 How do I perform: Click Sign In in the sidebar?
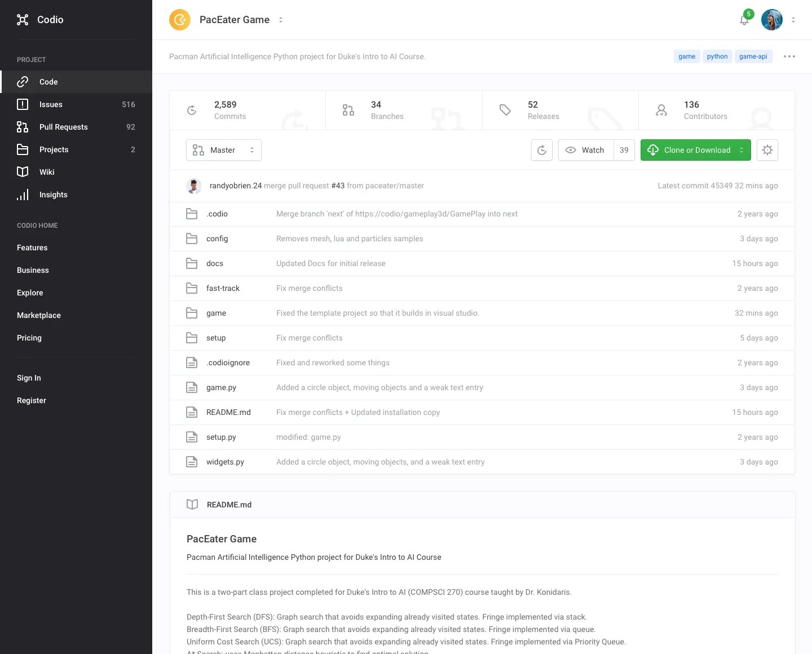pyautogui.click(x=29, y=378)
